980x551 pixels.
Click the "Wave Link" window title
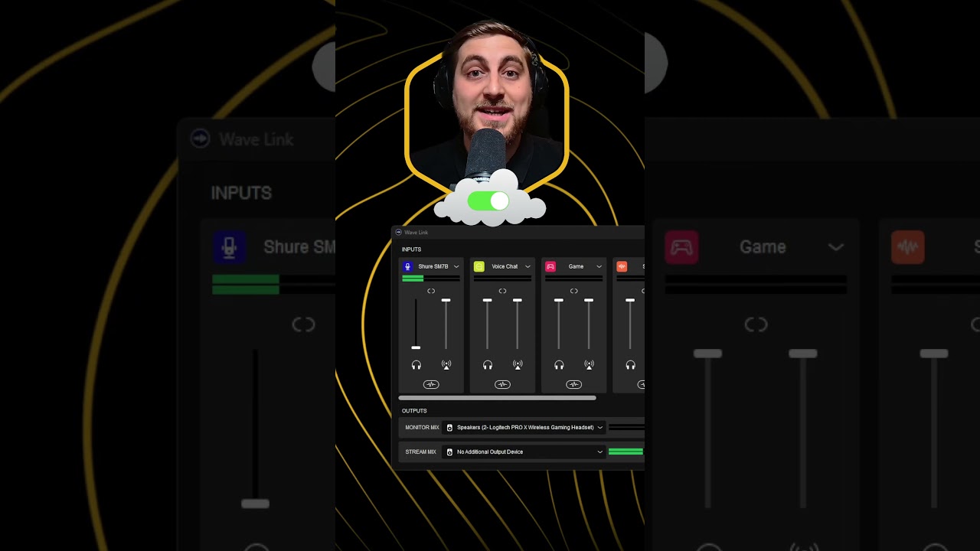click(x=416, y=232)
